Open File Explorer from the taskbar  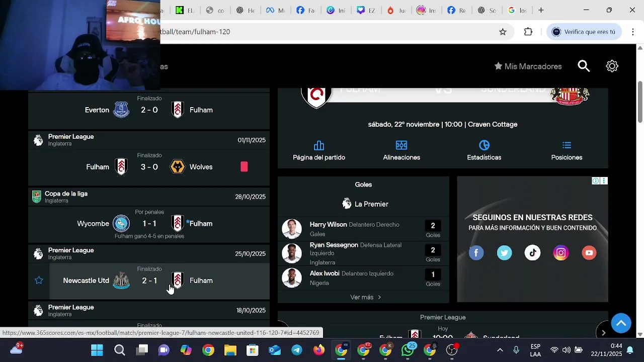click(x=230, y=350)
